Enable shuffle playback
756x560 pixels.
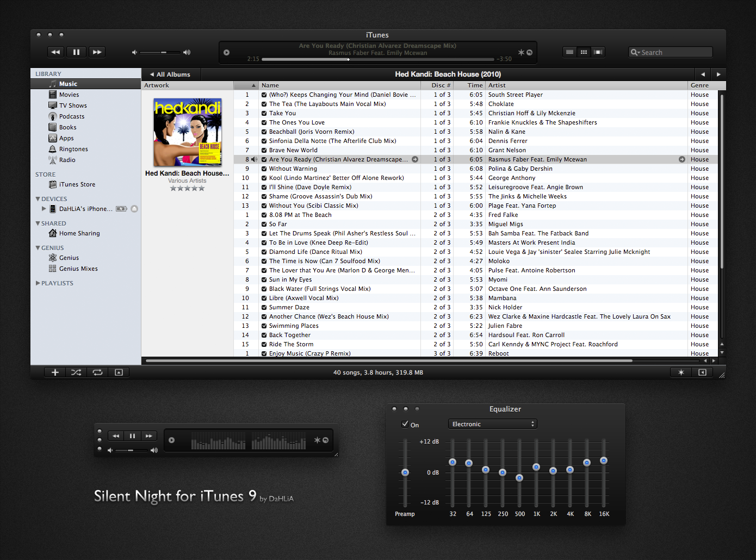tap(76, 372)
